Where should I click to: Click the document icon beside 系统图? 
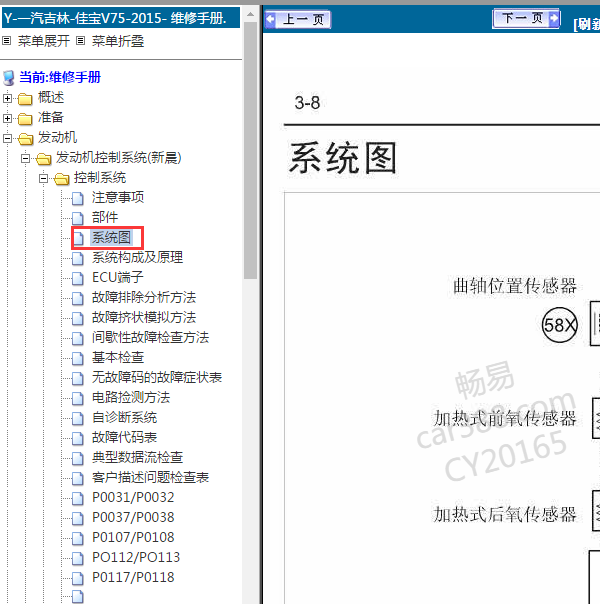(x=78, y=239)
